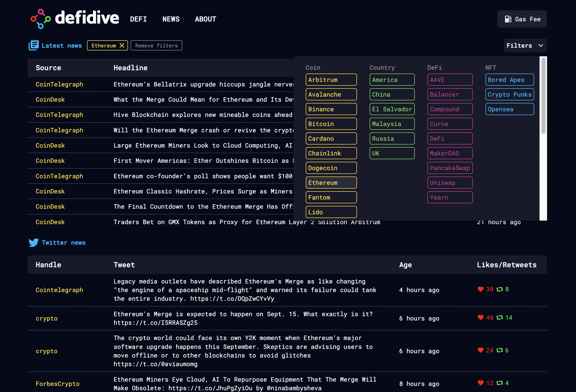This screenshot has width=576, height=392.
Task: Select the Lido coin filter
Action: [331, 212]
